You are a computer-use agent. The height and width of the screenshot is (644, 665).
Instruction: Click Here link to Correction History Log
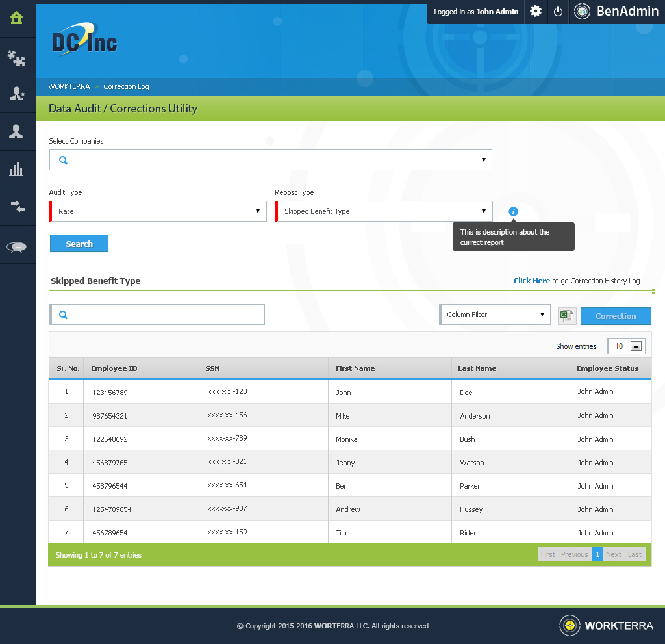[532, 281]
